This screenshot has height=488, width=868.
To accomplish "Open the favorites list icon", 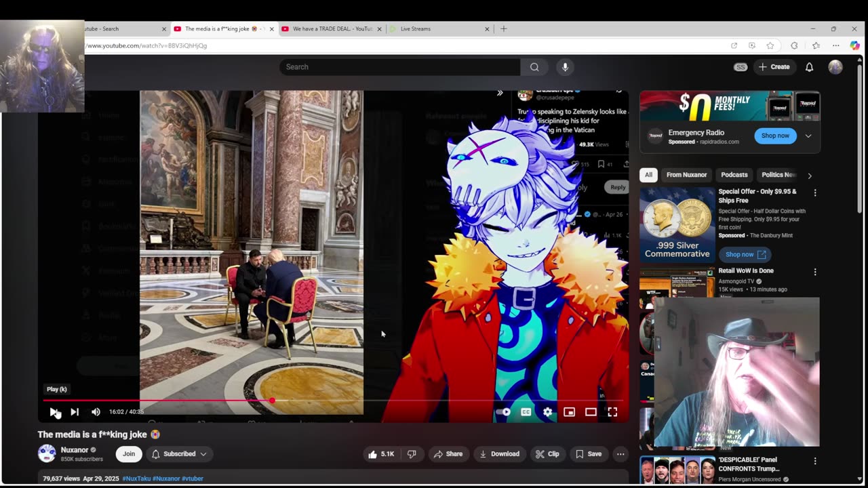I will click(x=816, y=45).
